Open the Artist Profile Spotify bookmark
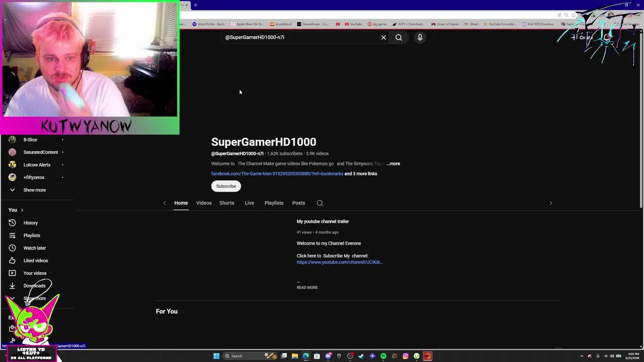 click(x=209, y=24)
